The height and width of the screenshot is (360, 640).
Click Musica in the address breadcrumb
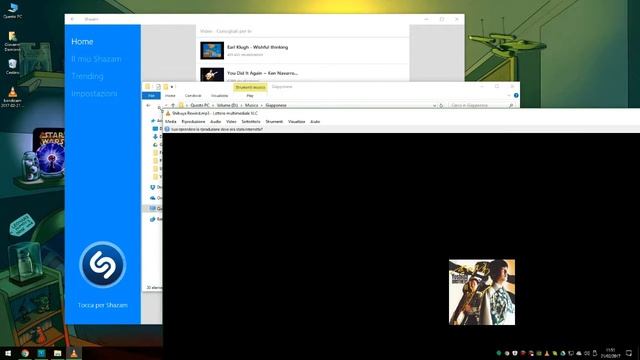point(251,105)
